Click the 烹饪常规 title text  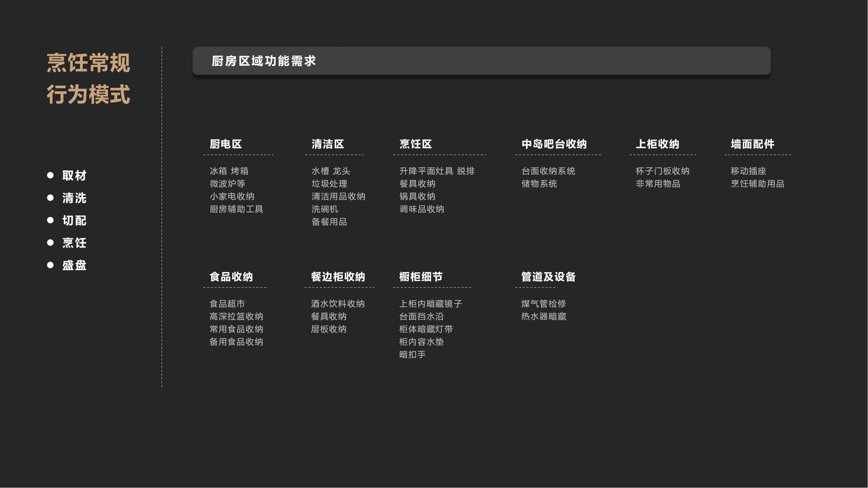click(x=88, y=63)
